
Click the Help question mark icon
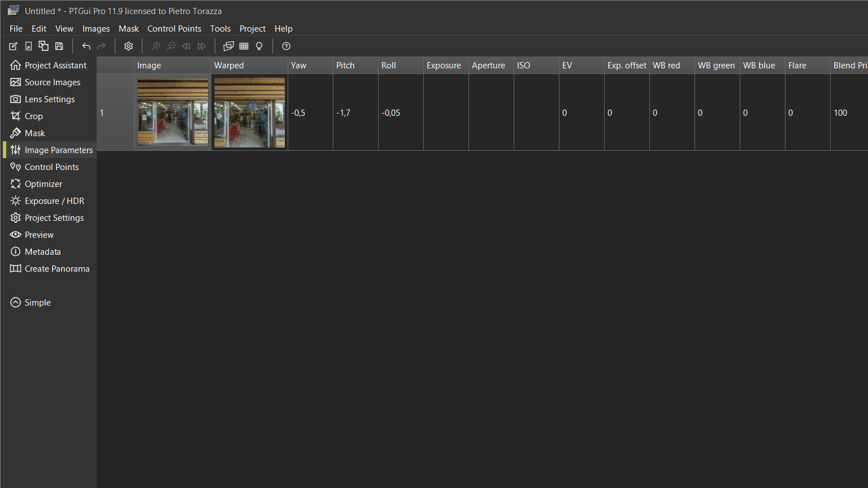pos(287,46)
